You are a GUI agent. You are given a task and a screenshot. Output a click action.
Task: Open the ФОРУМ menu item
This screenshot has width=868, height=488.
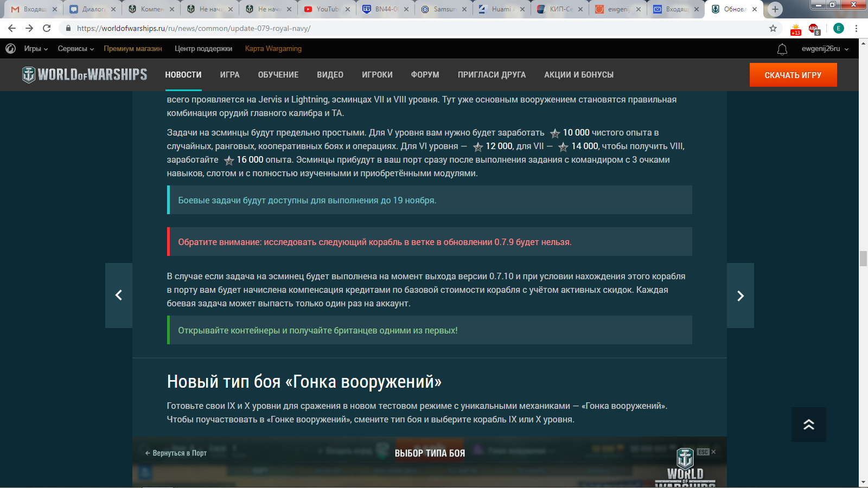pos(425,75)
